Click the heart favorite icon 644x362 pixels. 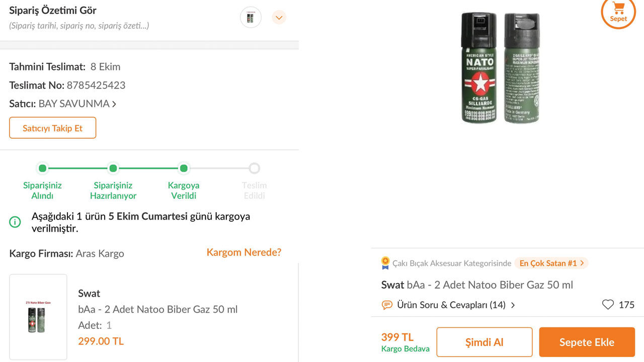[608, 305]
